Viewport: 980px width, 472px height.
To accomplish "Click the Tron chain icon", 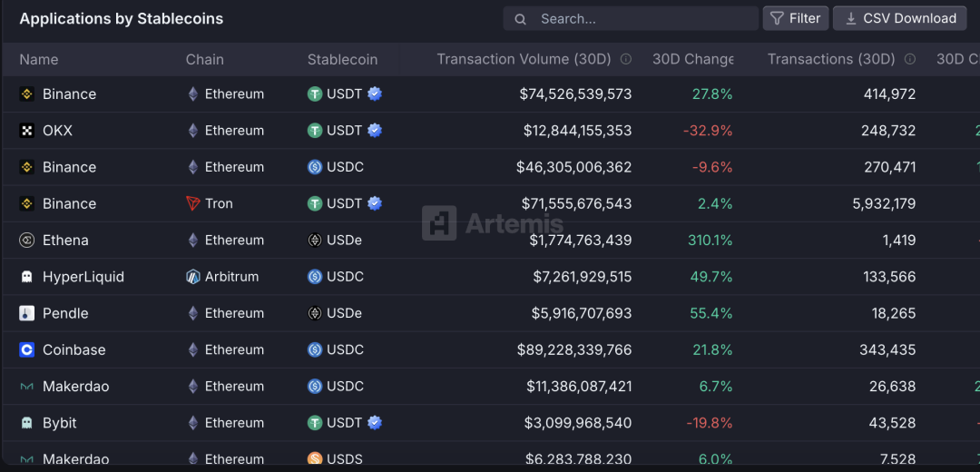I will pos(192,203).
